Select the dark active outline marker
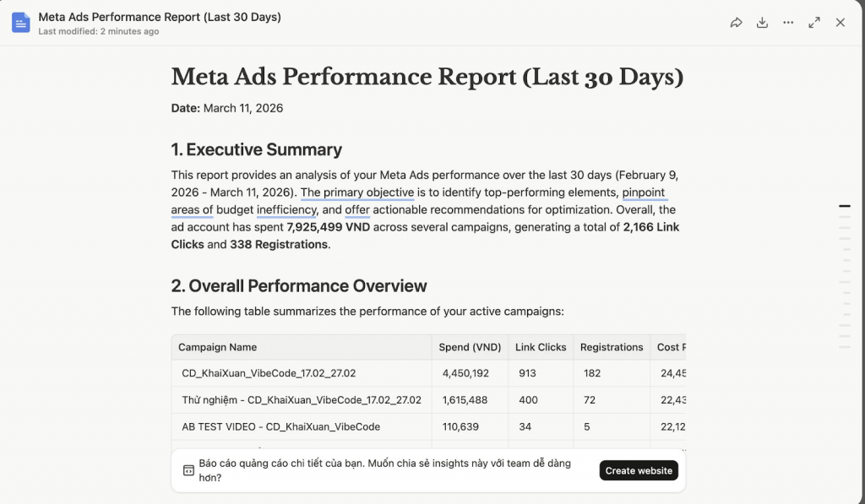This screenshot has width=865, height=504. 845,206
